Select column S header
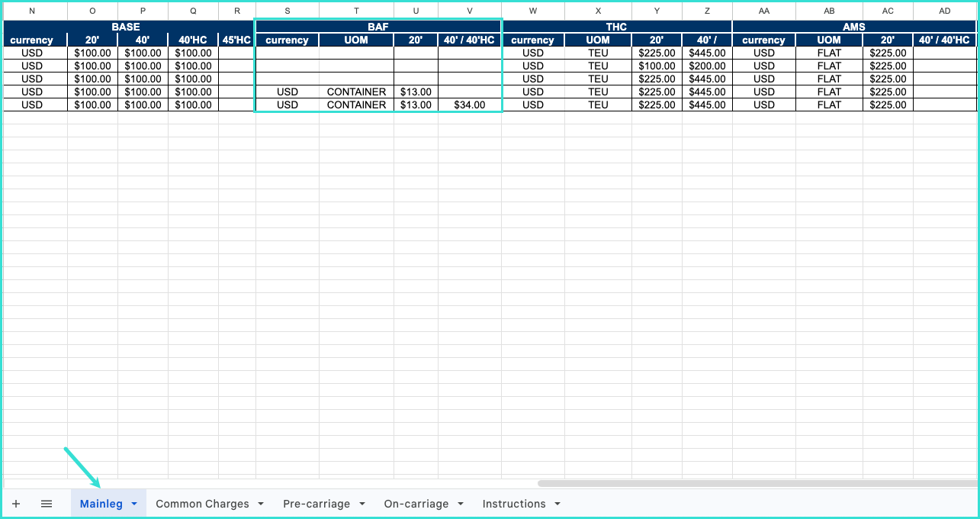This screenshot has width=980, height=519. click(x=287, y=11)
